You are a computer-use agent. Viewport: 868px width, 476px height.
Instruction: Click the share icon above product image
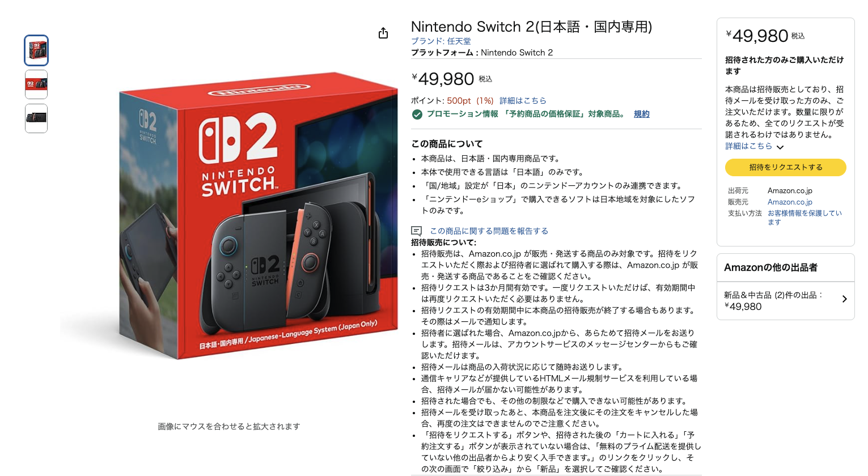tap(383, 33)
